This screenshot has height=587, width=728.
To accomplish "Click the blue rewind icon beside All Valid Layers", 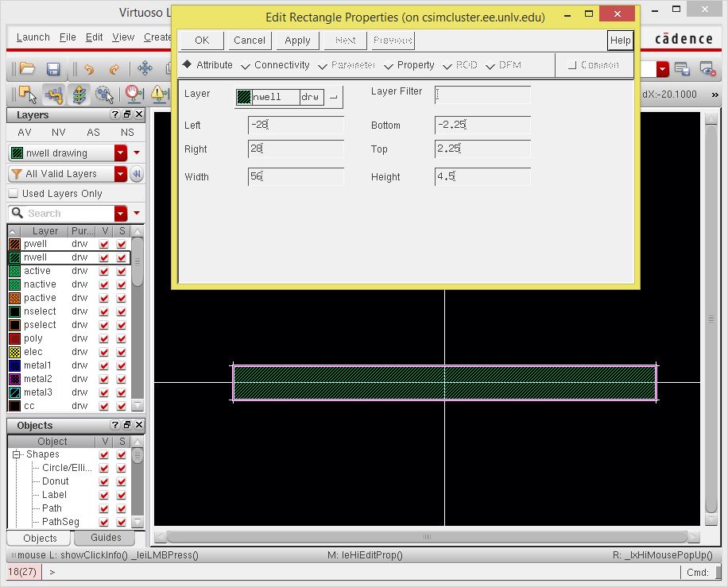I will [x=137, y=174].
